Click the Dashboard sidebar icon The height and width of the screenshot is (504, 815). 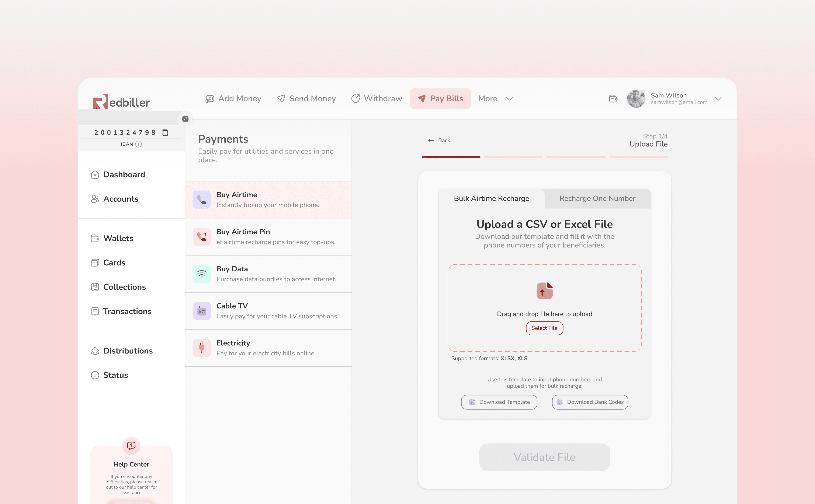point(95,174)
